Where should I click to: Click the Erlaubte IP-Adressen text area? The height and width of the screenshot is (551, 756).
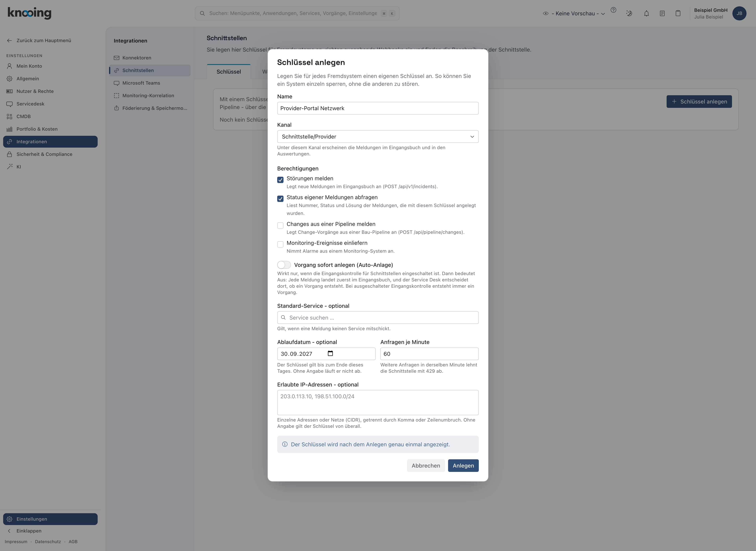(x=378, y=403)
